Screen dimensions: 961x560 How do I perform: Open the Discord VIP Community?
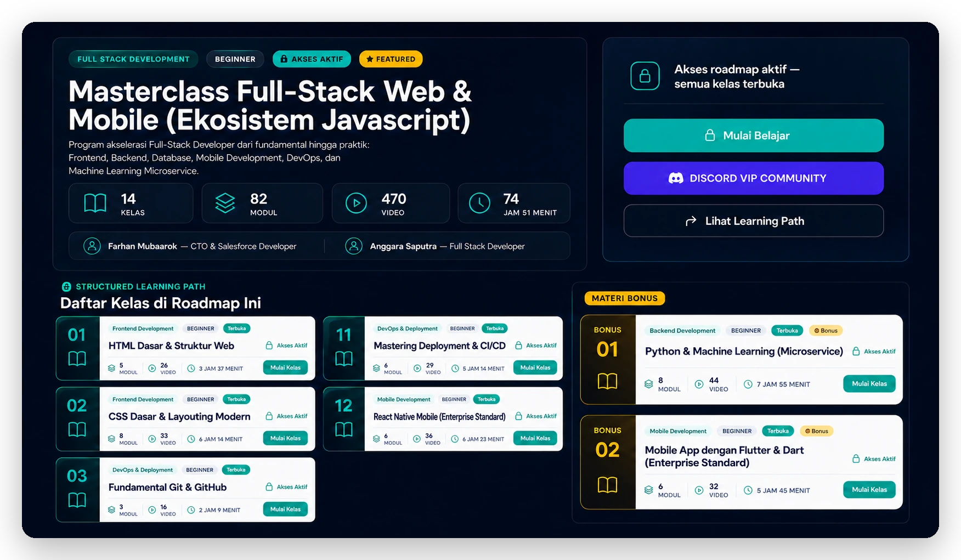point(754,178)
